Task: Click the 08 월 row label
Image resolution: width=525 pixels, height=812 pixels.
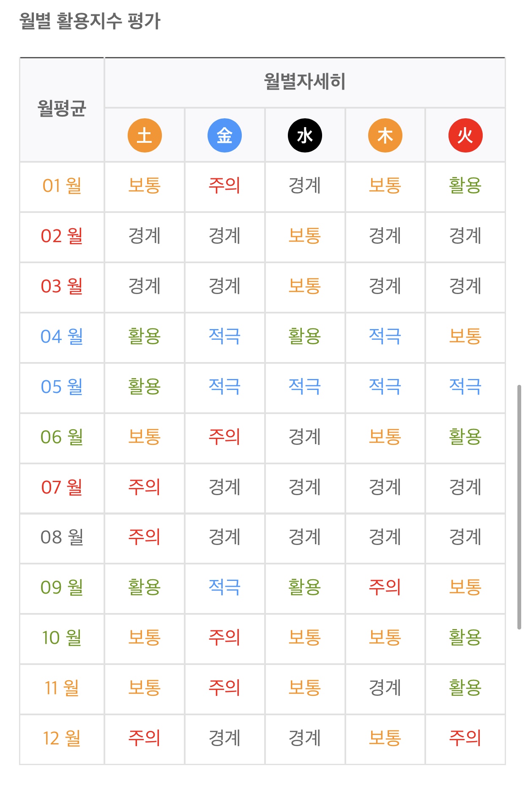Action: click(x=62, y=537)
